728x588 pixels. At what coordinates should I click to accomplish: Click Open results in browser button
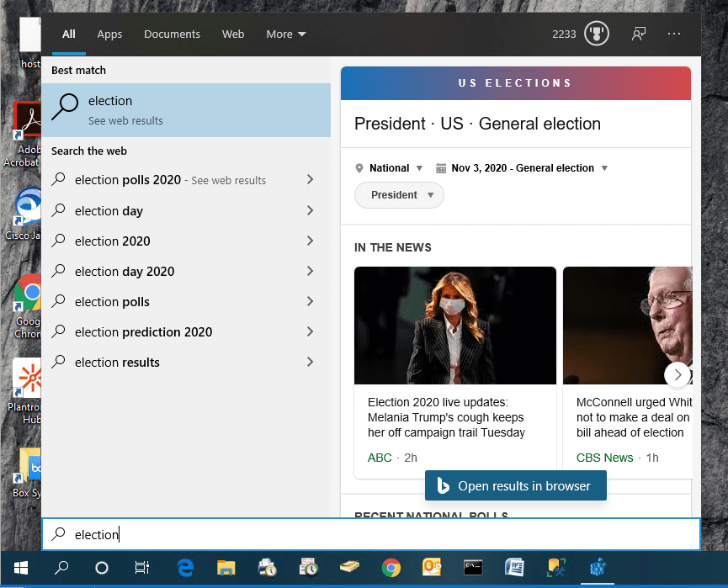(516, 485)
